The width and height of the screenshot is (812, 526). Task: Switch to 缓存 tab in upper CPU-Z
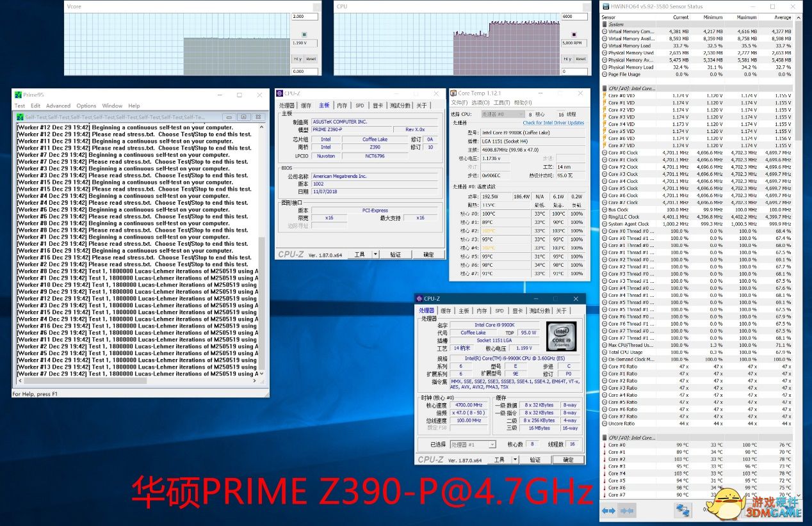[x=306, y=106]
